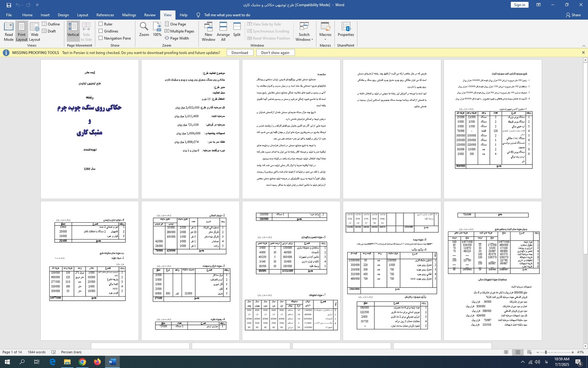Close the missing proofing tools bar
This screenshot has height=368, width=588.
(x=583, y=53)
